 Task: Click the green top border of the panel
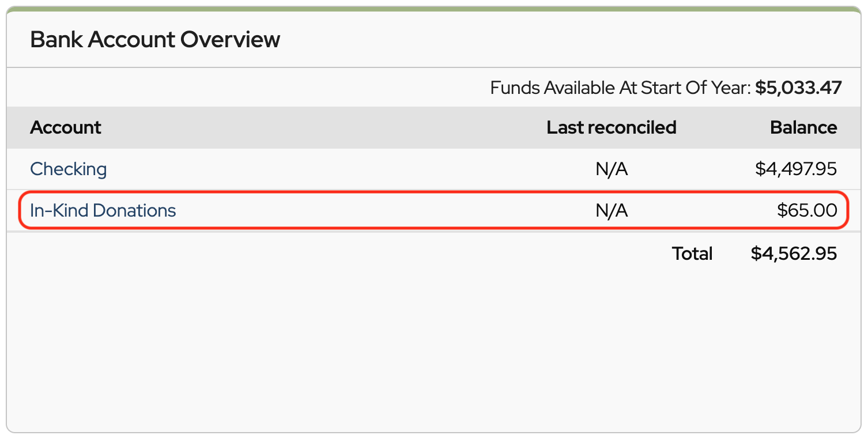click(432, 9)
